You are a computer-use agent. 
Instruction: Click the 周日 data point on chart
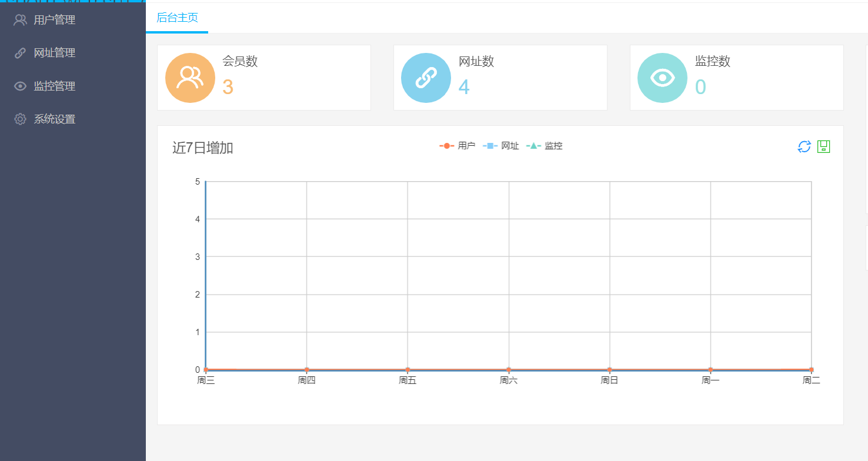tap(609, 370)
